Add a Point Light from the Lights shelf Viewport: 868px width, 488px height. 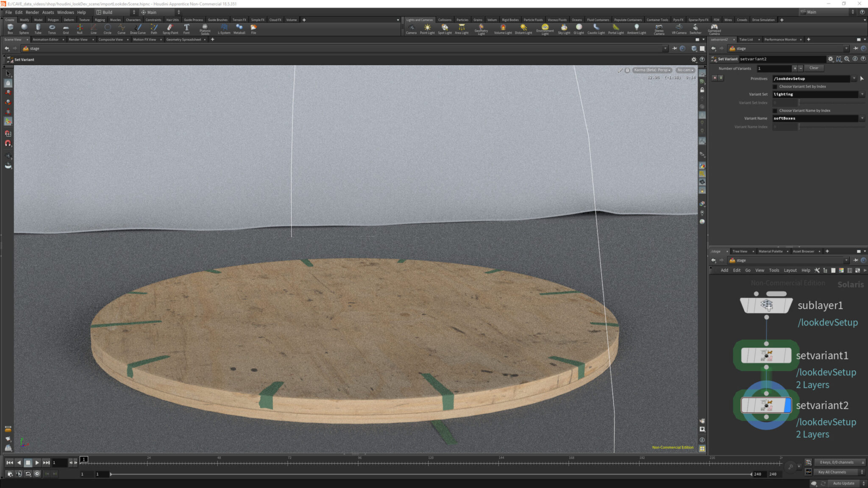pos(428,28)
